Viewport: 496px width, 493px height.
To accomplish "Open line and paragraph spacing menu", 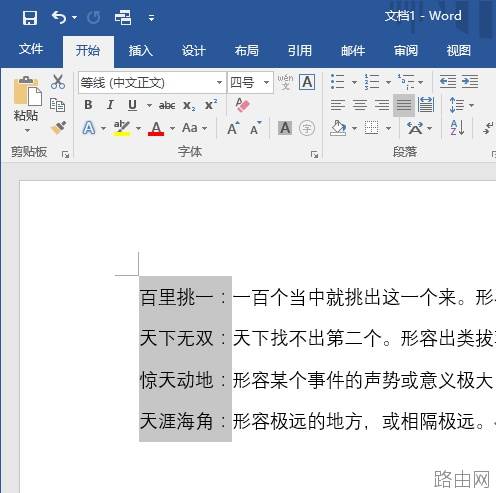I will (461, 105).
